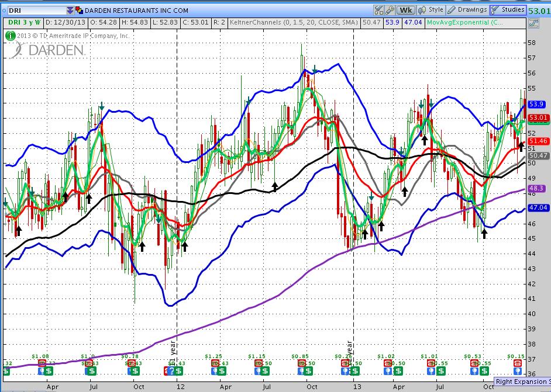The width and height of the screenshot is (551, 392).
Task: Click the green dividend icon nearest $1.25 earnings
Action: click(x=222, y=371)
